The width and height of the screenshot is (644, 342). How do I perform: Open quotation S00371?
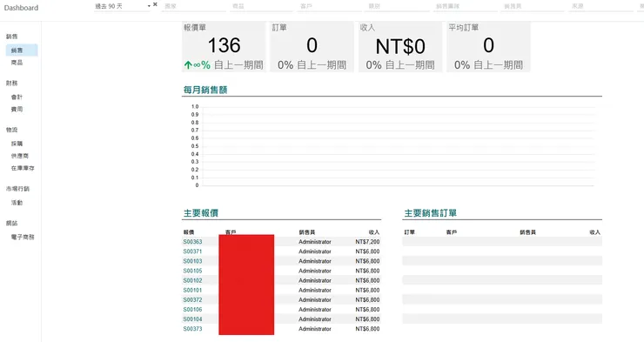[192, 251]
